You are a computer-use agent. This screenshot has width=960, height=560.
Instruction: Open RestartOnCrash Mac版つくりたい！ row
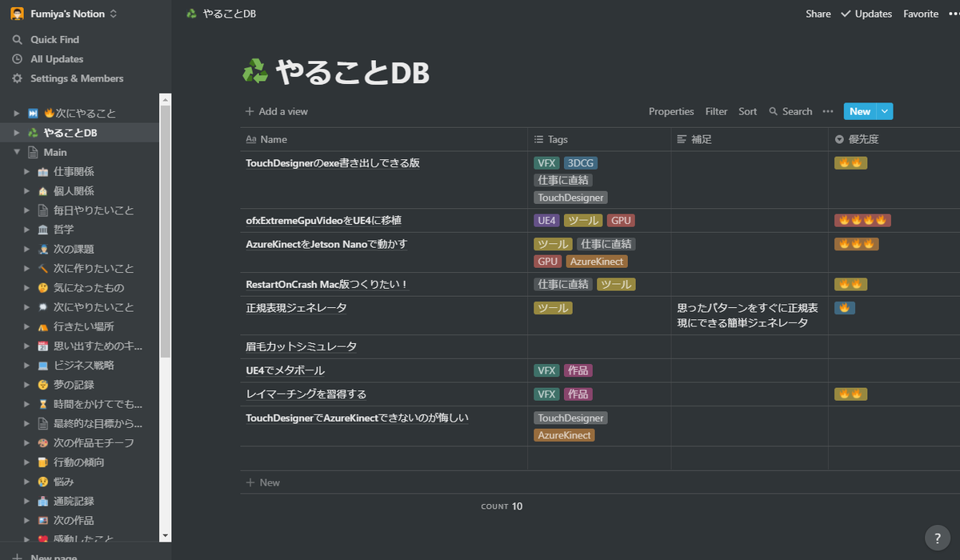[327, 284]
